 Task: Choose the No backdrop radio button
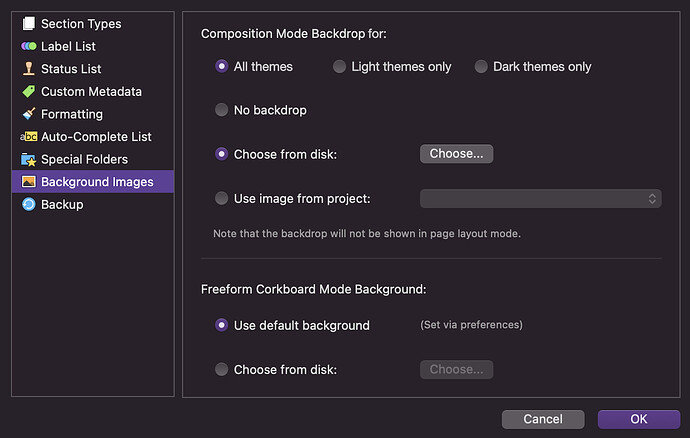222,110
